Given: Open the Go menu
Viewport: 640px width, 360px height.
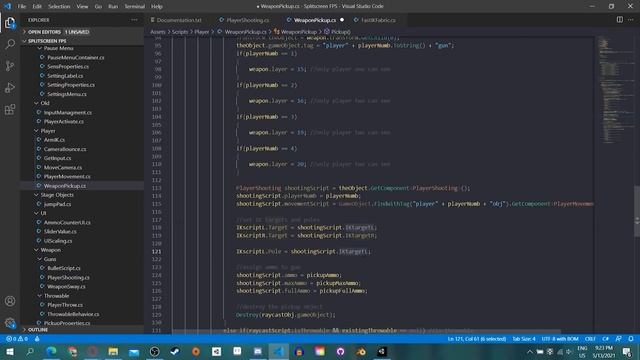Looking at the screenshot, I should [98, 6].
